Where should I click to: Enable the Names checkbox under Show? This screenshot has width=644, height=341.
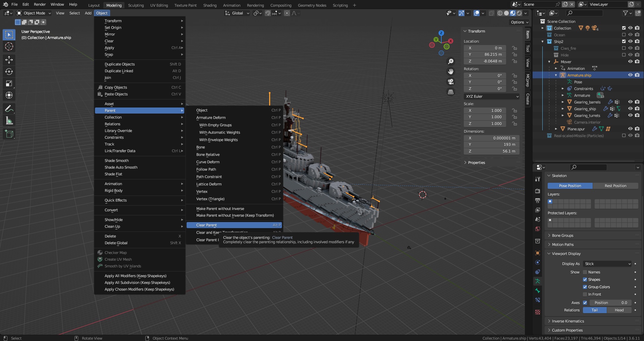[585, 272]
